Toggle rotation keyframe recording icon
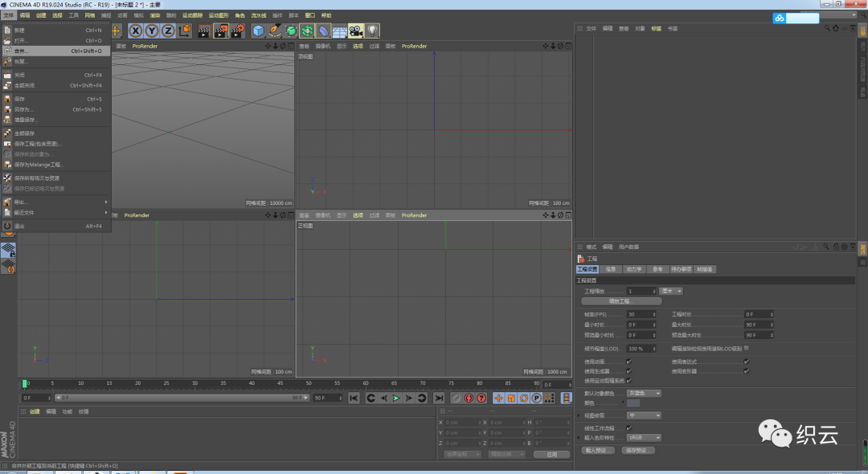The width and height of the screenshot is (868, 474). pos(524,398)
